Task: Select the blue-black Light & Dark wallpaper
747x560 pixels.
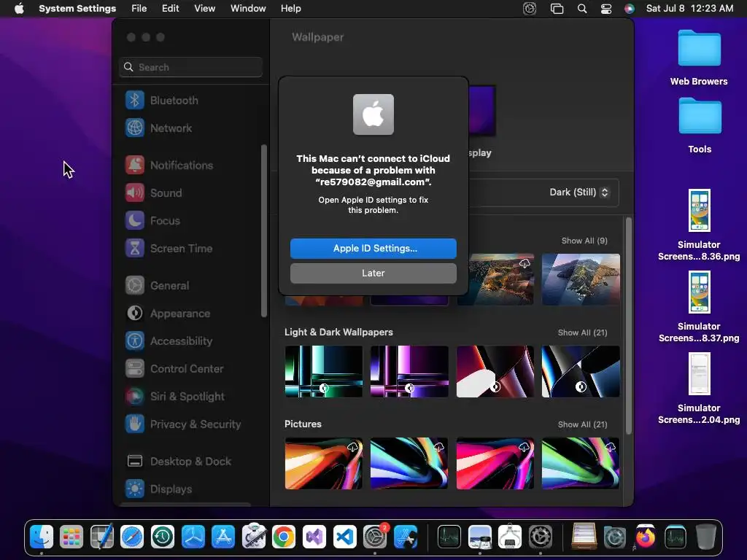Action: pos(581,371)
